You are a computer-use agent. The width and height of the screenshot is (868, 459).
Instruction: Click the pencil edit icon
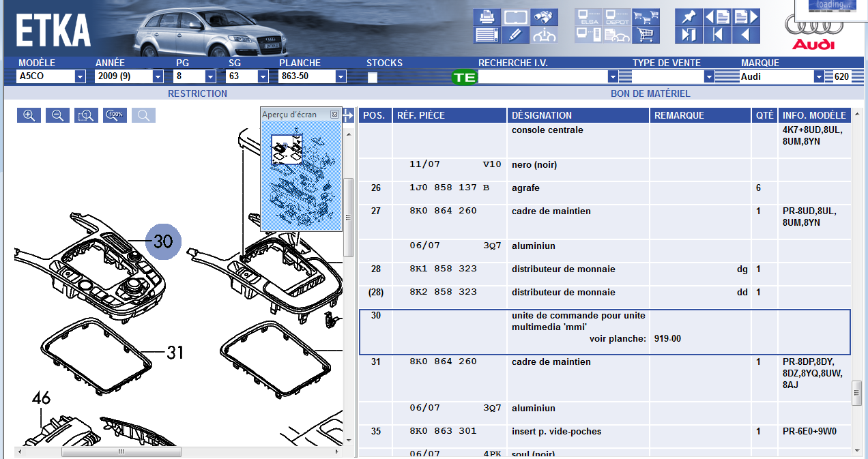coord(516,35)
